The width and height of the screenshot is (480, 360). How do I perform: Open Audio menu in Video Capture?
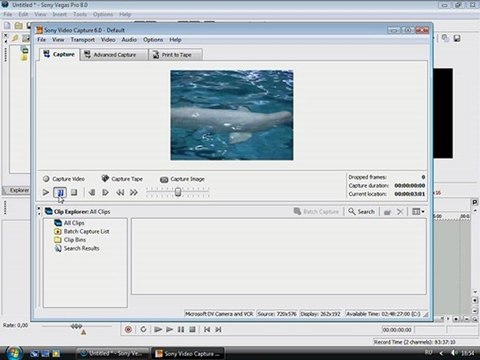click(x=129, y=40)
